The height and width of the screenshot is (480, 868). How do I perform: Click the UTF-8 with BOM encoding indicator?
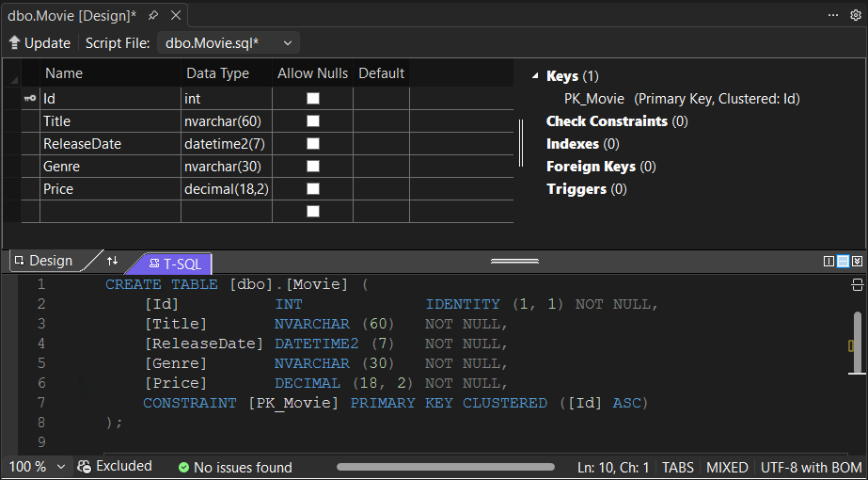[x=811, y=467]
